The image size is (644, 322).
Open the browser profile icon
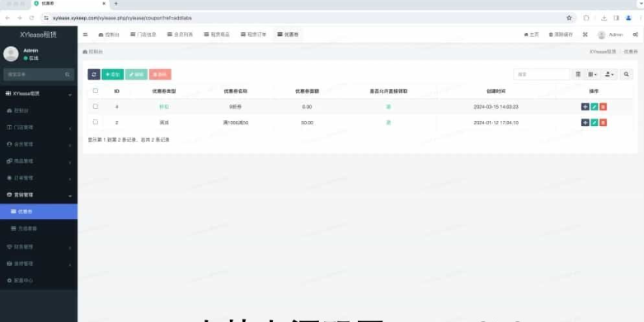(x=628, y=18)
